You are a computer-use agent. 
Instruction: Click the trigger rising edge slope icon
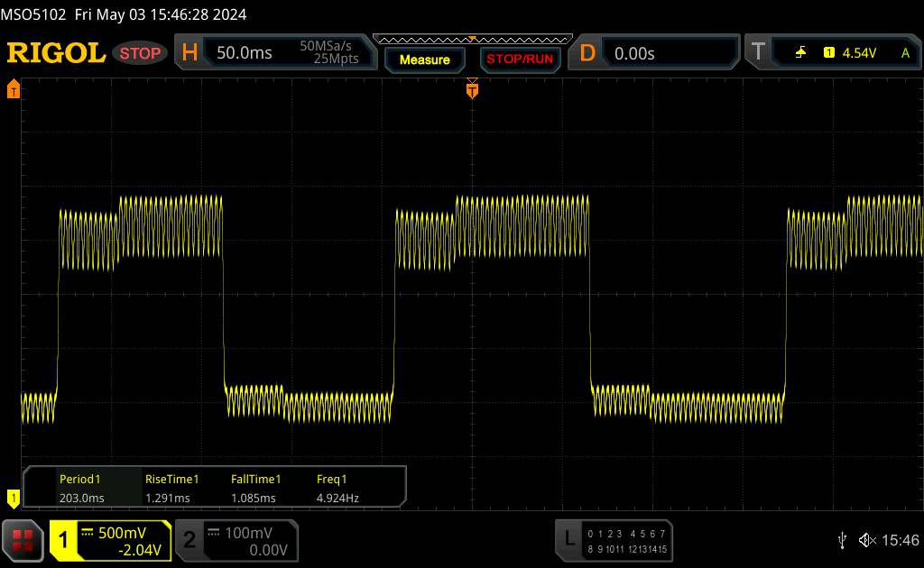point(800,53)
